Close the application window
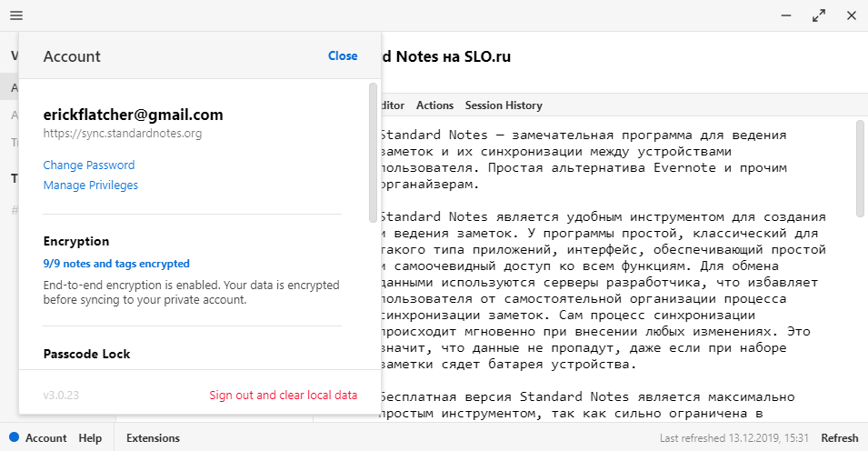The height and width of the screenshot is (451, 868). pos(852,15)
